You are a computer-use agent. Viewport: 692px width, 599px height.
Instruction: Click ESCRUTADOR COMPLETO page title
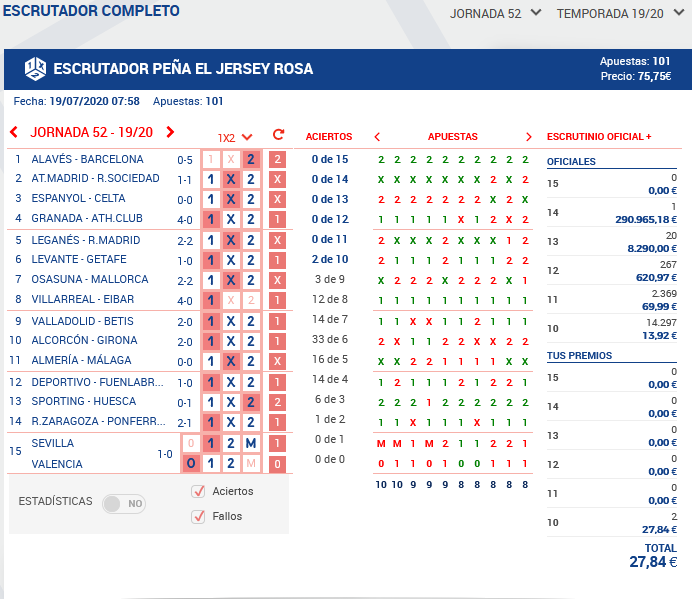(x=91, y=11)
